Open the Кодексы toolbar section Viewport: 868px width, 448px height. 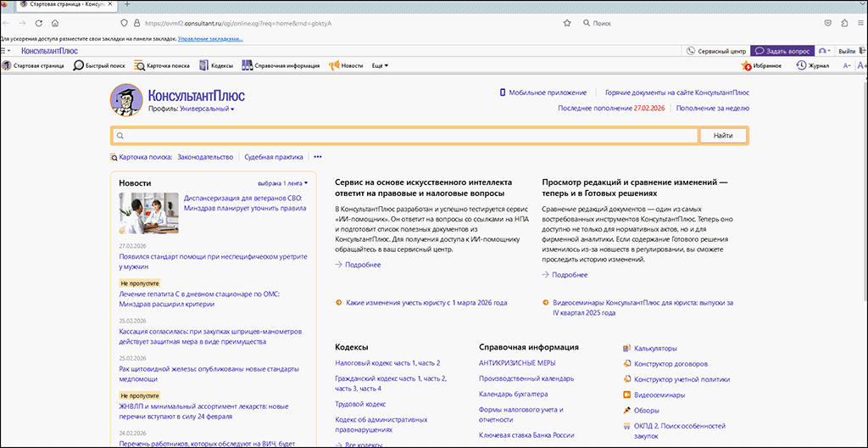[x=216, y=65]
